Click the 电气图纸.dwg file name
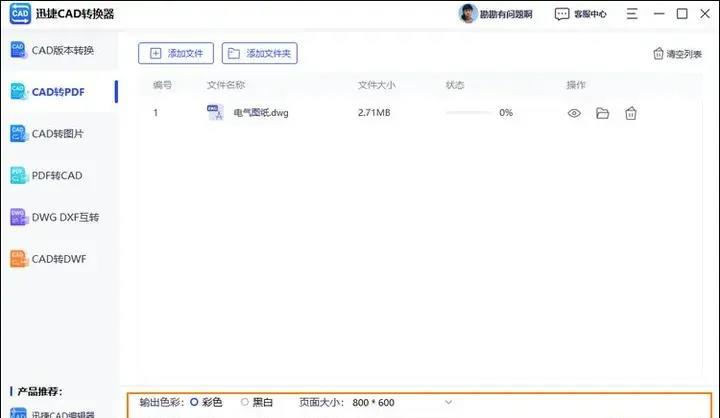The width and height of the screenshot is (720, 418). 261,113
